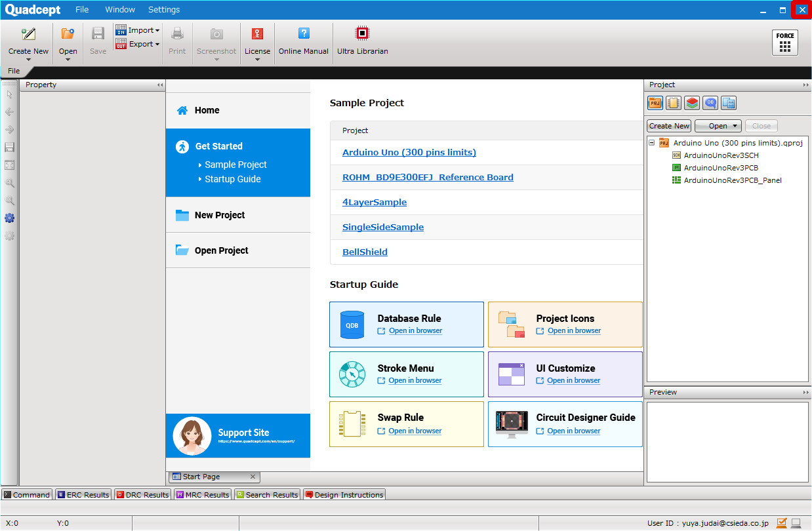Image resolution: width=812 pixels, height=531 pixels.
Task: Collapse the Preview panel arrows
Action: [x=806, y=393]
